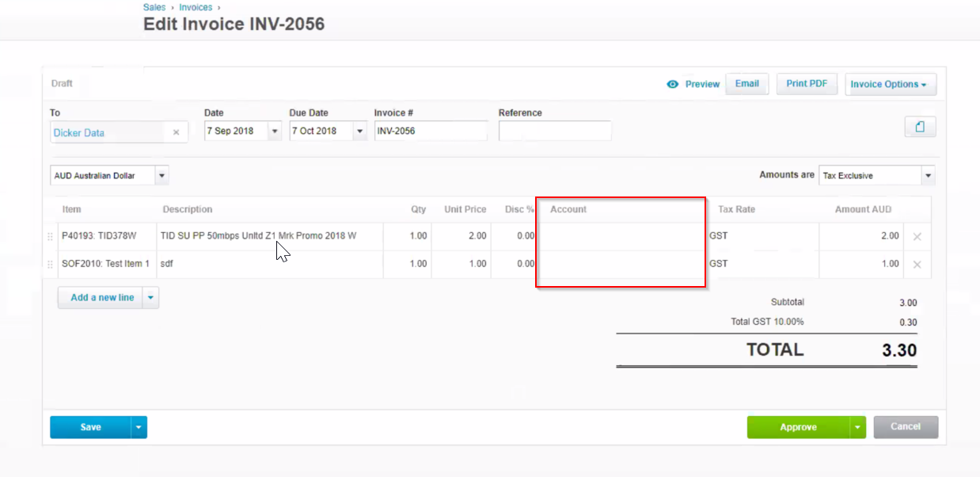Click the Preview eye icon
Screen dimensions: 980x477
(673, 84)
